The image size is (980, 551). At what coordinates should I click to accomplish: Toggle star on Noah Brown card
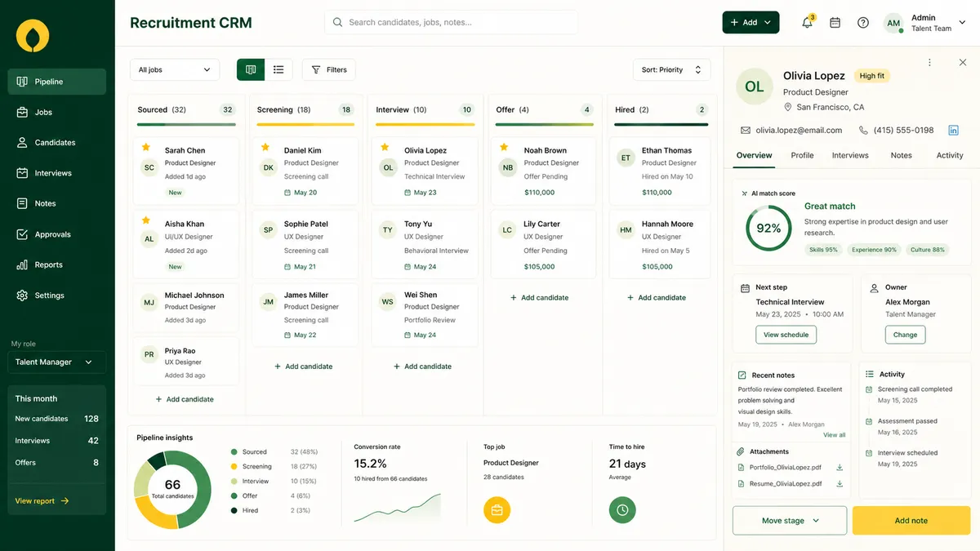(504, 147)
